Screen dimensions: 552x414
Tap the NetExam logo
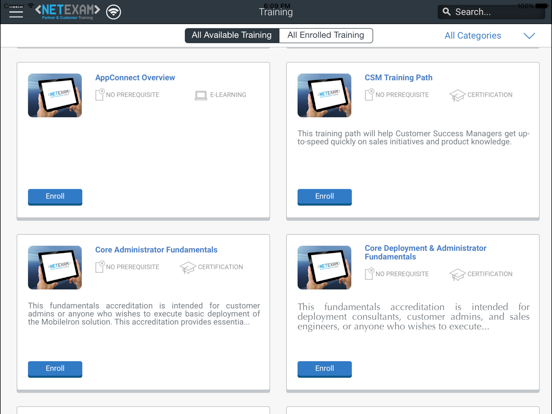[67, 11]
